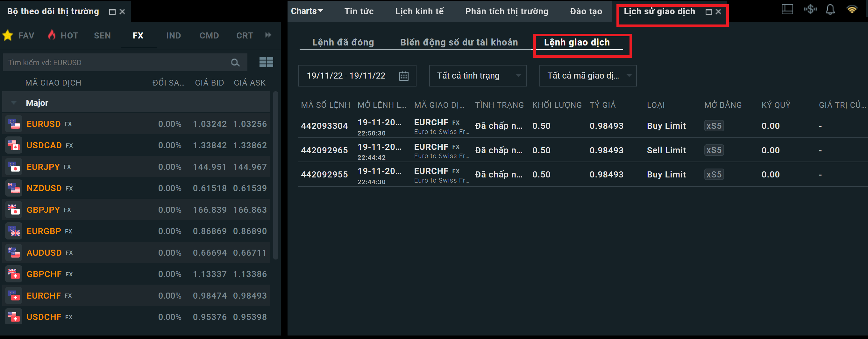Open the layout icon in top-right toolbar
Image resolution: width=868 pixels, height=339 pixels.
click(787, 10)
